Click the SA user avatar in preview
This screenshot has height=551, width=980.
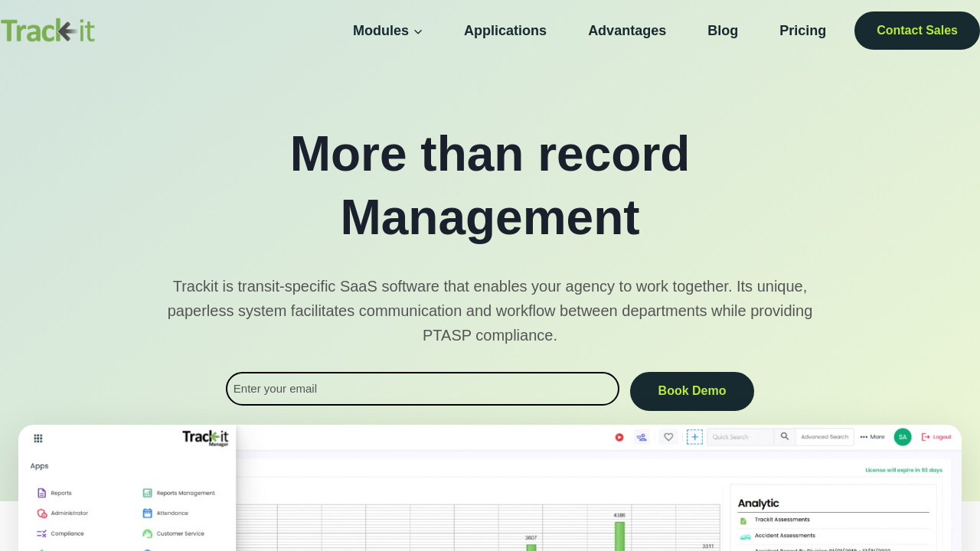pos(903,437)
